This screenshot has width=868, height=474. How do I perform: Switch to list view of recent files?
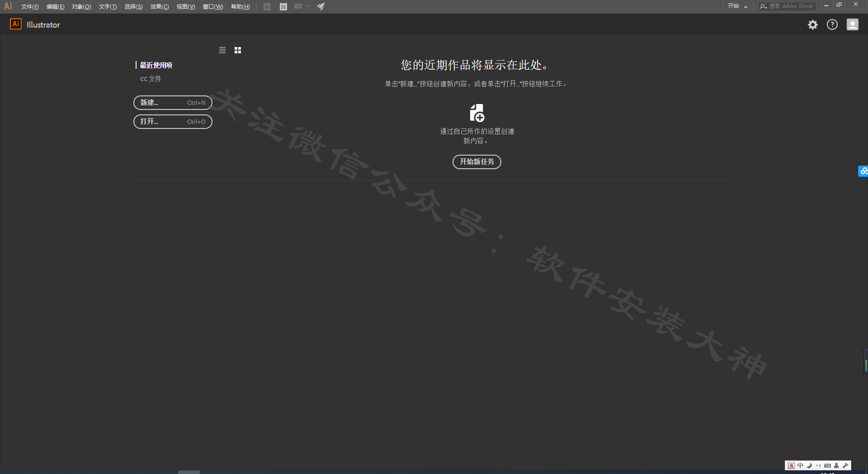click(222, 50)
